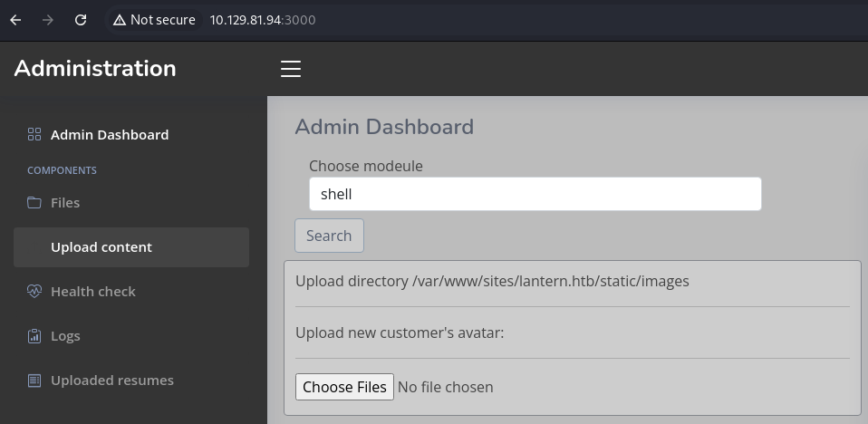Expand the Files sidebar section
The image size is (868, 424).
pyautogui.click(x=65, y=203)
